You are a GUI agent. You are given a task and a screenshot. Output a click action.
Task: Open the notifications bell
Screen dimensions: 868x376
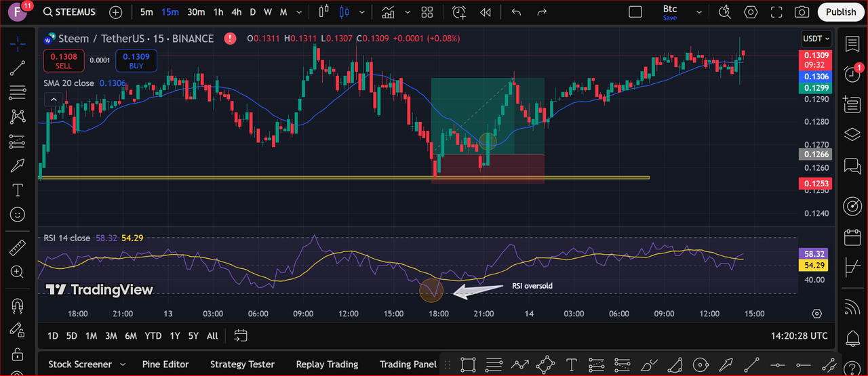coord(852,338)
